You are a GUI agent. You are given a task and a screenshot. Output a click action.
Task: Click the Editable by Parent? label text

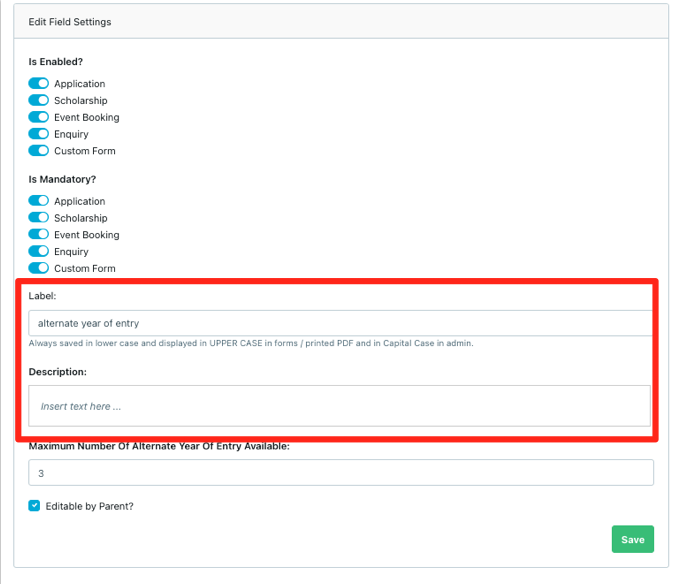(89, 506)
